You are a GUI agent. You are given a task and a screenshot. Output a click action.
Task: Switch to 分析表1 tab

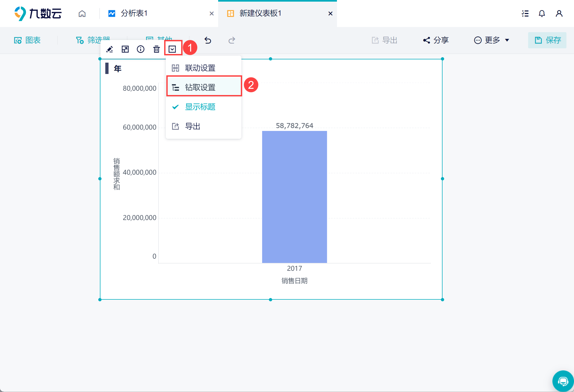pos(134,13)
